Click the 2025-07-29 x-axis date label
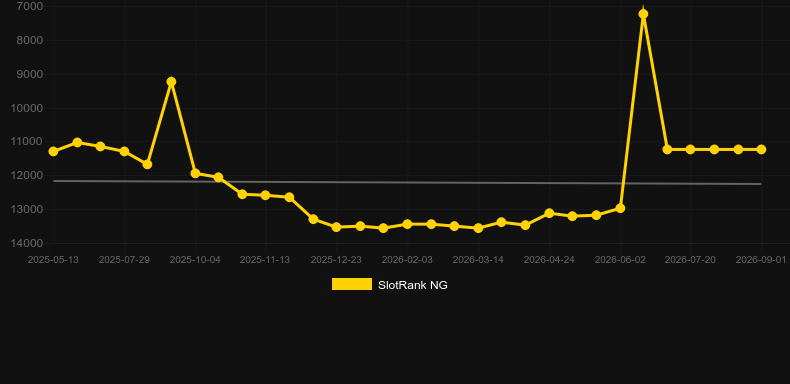Image resolution: width=790 pixels, height=384 pixels. (124, 260)
